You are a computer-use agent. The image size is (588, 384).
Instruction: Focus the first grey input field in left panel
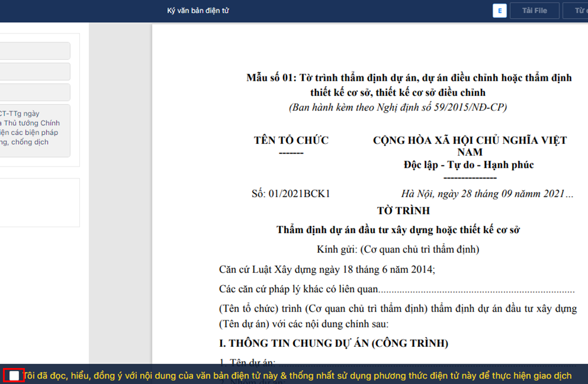click(35, 51)
